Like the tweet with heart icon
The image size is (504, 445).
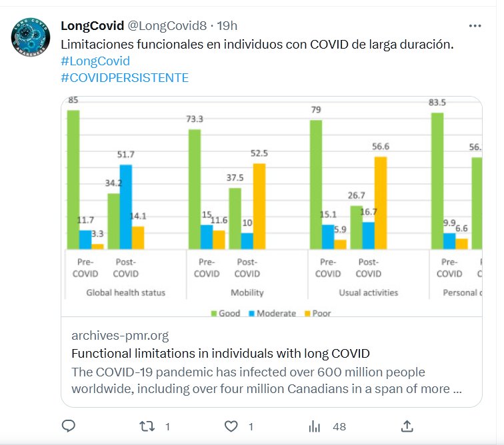(x=231, y=426)
